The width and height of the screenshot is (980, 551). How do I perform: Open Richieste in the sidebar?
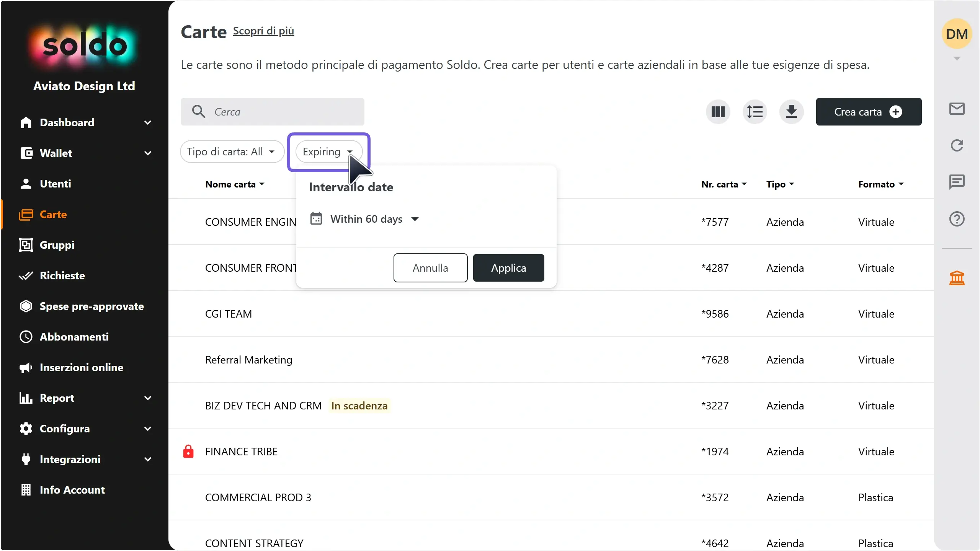click(62, 275)
